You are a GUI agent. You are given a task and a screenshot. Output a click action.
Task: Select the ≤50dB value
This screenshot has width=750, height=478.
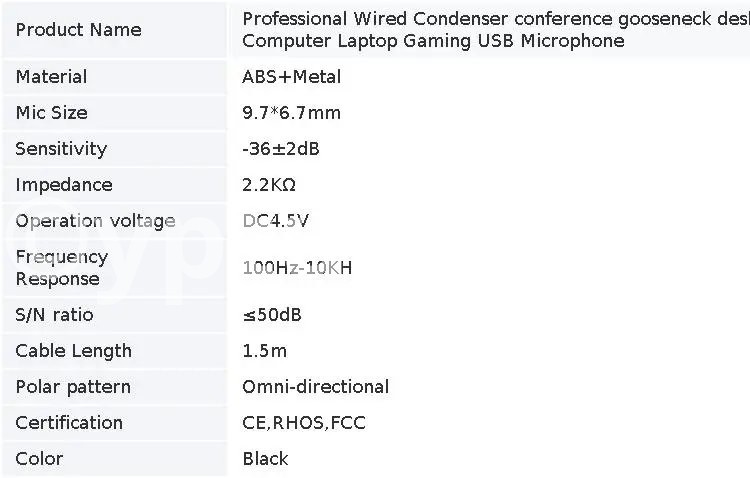click(272, 315)
